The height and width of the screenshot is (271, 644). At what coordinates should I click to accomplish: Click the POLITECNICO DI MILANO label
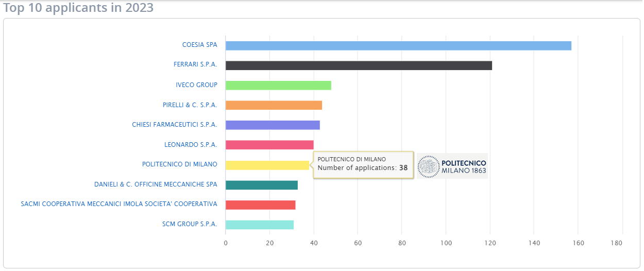(x=179, y=164)
